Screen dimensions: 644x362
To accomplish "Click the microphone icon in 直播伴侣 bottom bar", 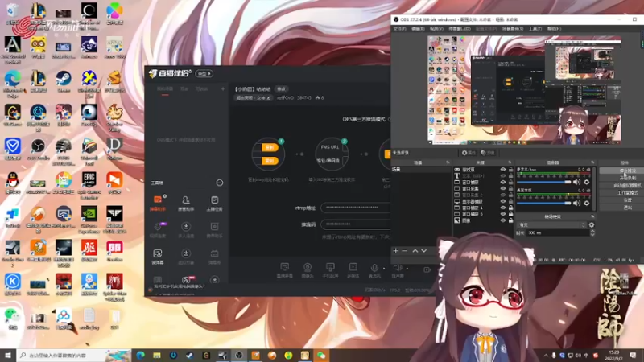I will (374, 268).
